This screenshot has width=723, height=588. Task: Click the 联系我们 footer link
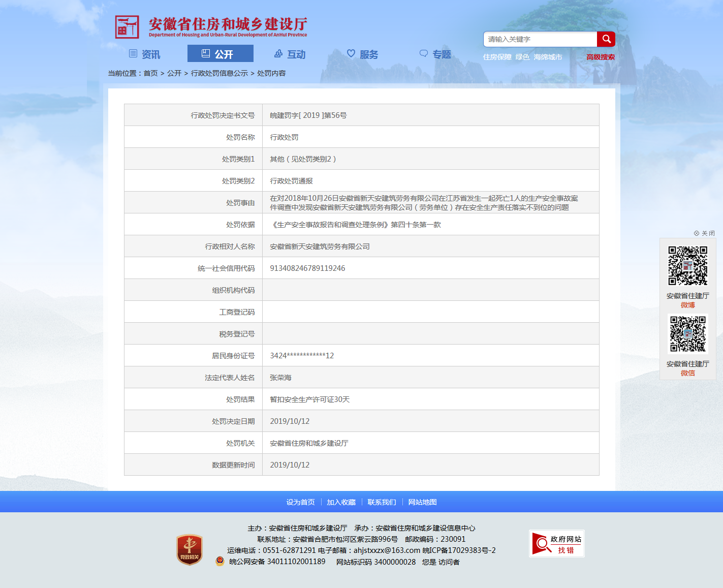tap(382, 502)
